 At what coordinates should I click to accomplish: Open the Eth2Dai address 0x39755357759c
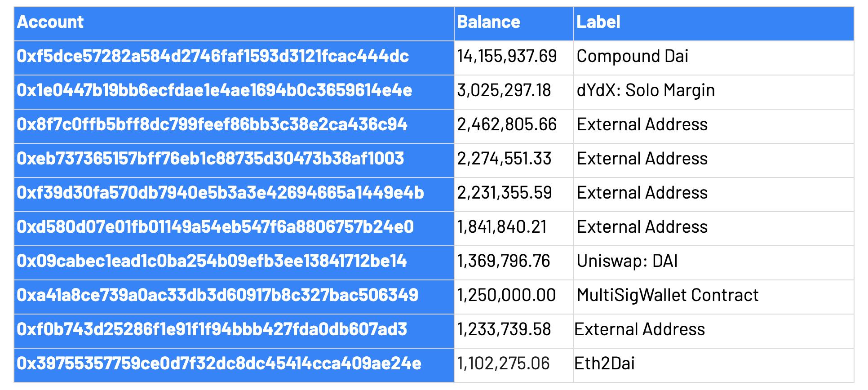coord(219,363)
